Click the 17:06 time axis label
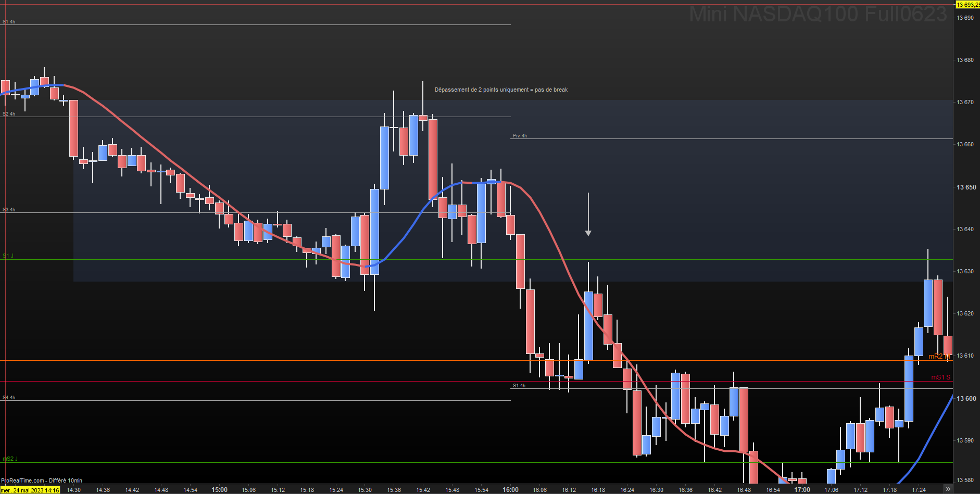This screenshot has width=980, height=494. point(832,490)
